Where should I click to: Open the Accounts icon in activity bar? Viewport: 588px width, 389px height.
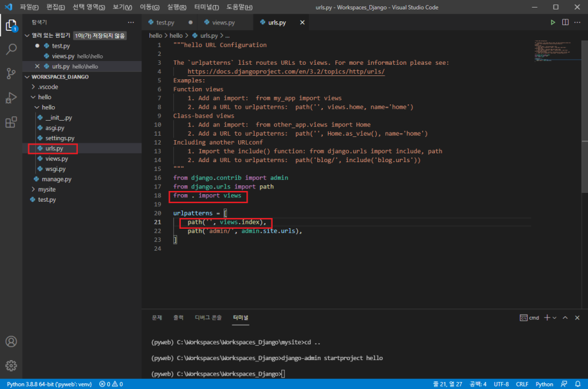(11, 341)
